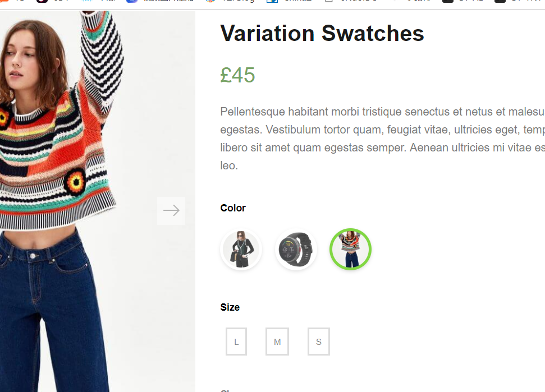Click the selected striped sweater swatch

[350, 250]
